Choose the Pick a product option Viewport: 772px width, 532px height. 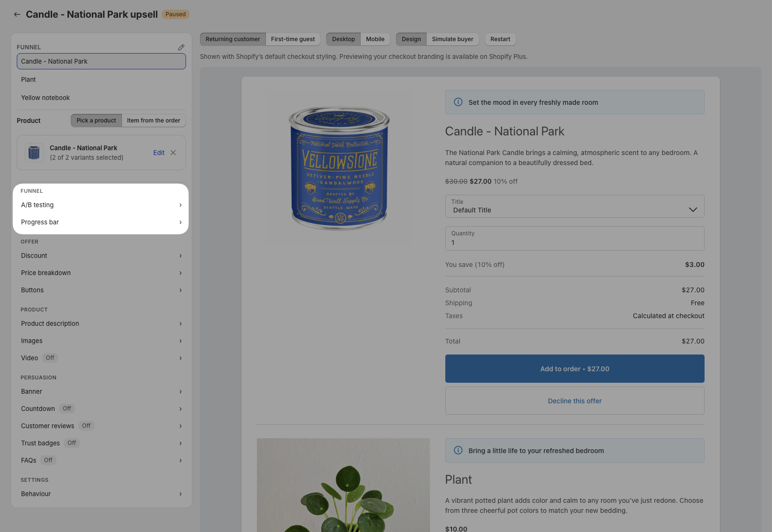pos(96,121)
